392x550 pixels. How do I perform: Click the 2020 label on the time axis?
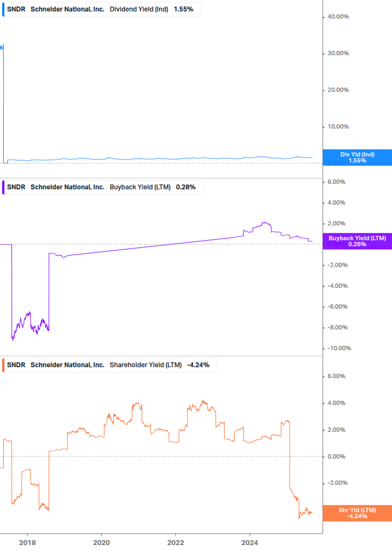(102, 543)
